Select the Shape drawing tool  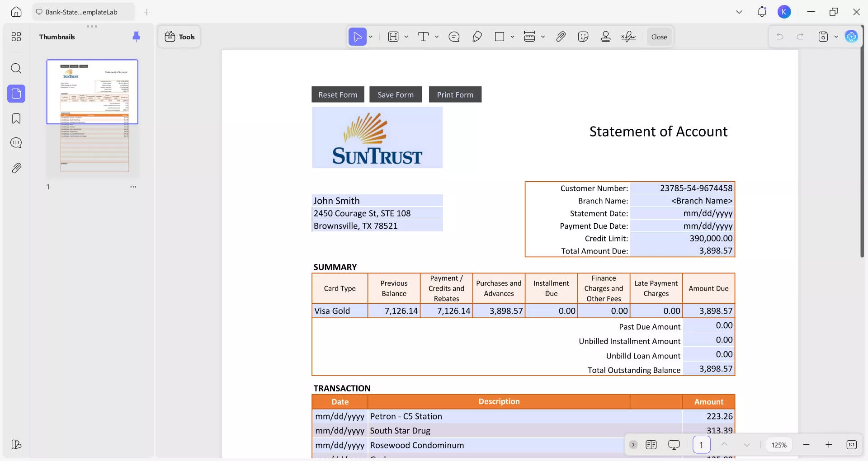500,37
